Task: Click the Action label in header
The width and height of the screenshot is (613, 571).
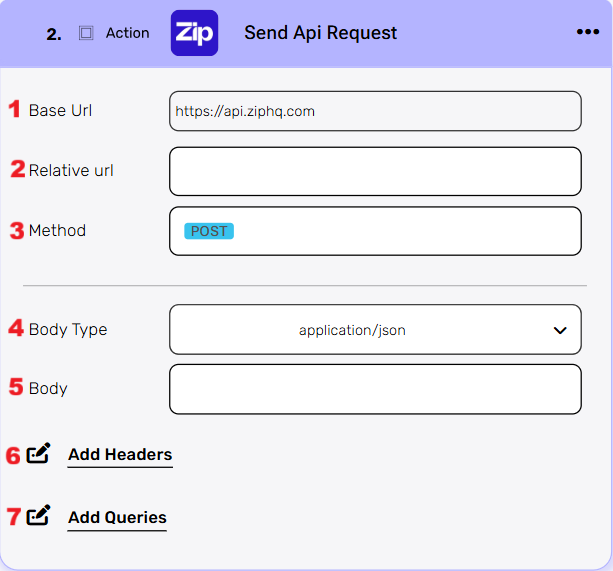Action: point(127,33)
